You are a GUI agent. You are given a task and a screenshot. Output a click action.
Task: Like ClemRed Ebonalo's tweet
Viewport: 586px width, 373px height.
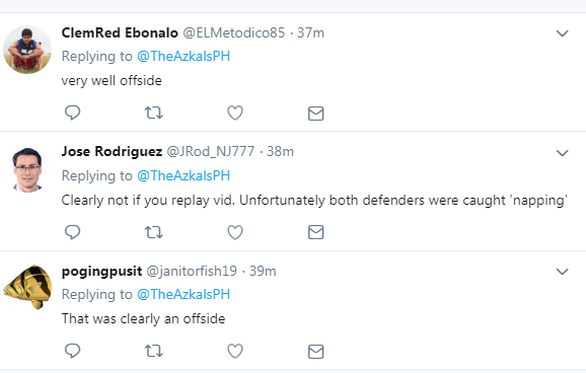click(235, 112)
